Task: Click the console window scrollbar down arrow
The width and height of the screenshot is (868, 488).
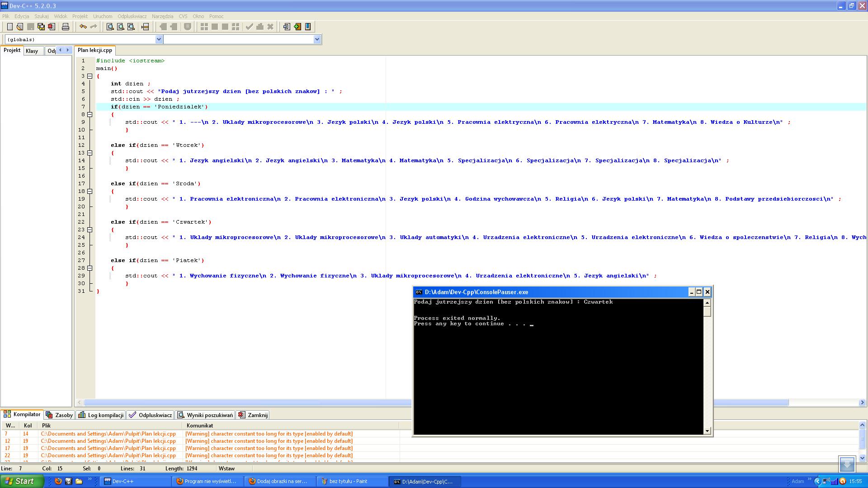Action: point(707,431)
